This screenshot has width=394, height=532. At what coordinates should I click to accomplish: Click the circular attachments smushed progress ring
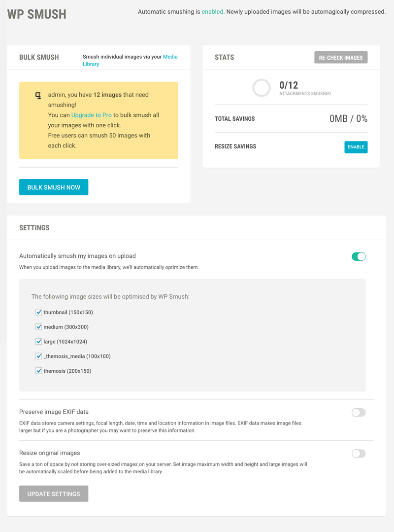pos(262,88)
